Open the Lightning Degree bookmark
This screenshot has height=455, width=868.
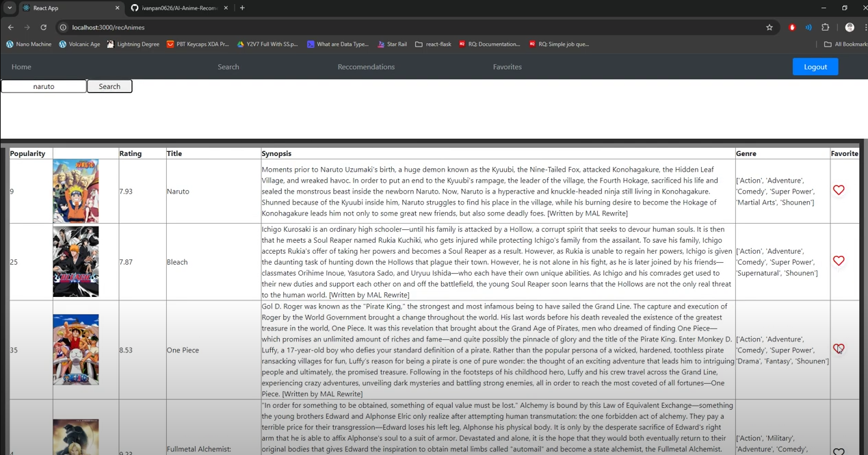coord(133,44)
